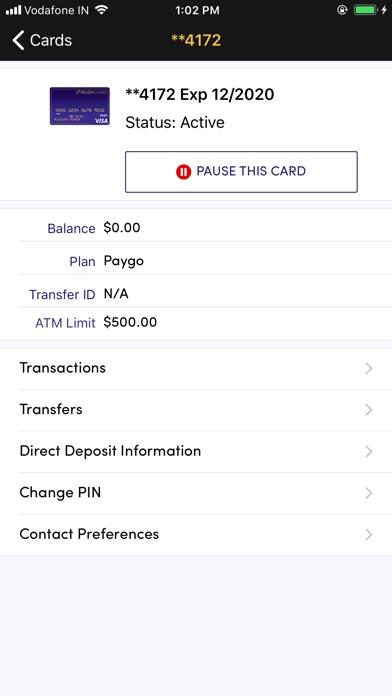Viewport: 392px width, 696px height.
Task: Tap the charging bolt icon
Action: tap(384, 10)
